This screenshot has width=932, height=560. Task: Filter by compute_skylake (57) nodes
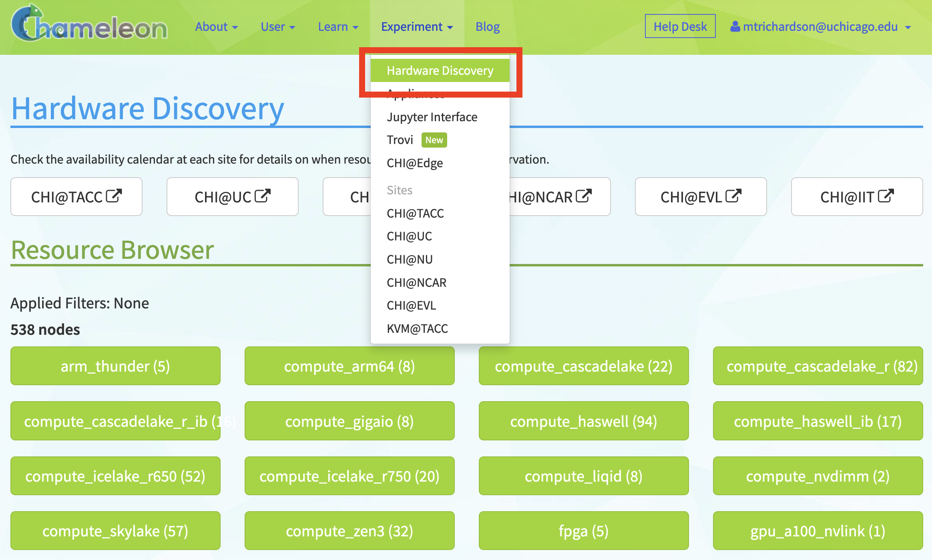(x=115, y=531)
